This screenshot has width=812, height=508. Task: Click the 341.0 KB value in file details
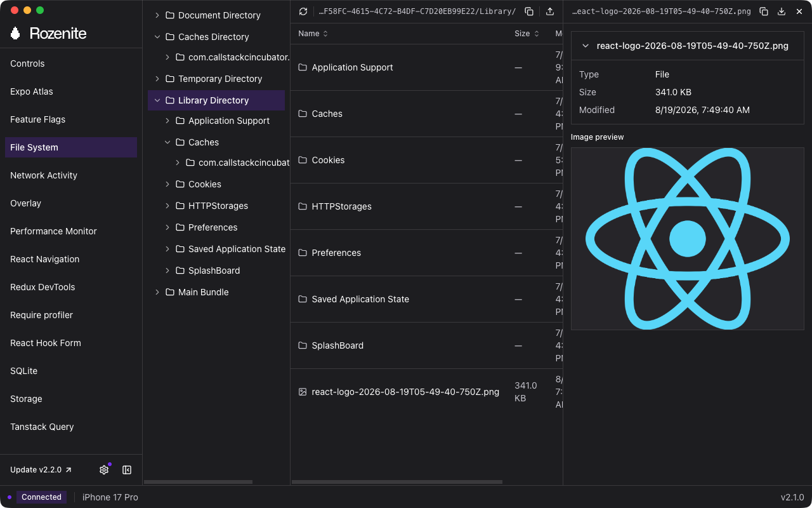tap(673, 92)
